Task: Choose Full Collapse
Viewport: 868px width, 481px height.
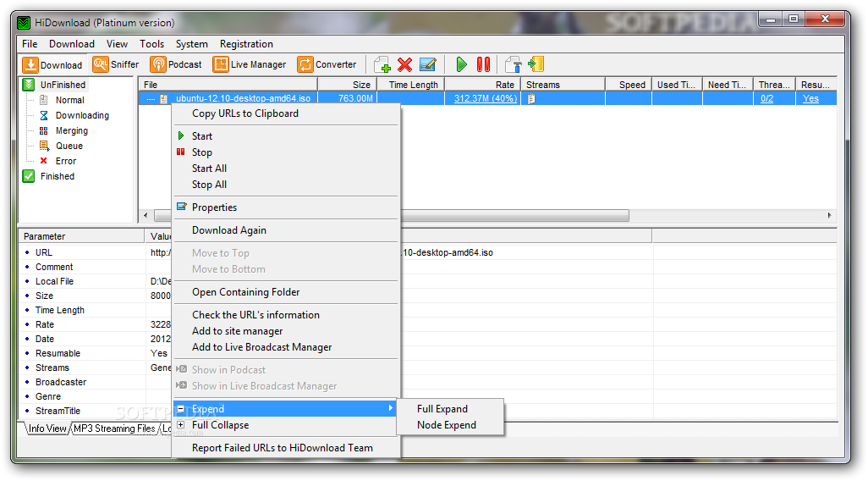Action: [286, 425]
